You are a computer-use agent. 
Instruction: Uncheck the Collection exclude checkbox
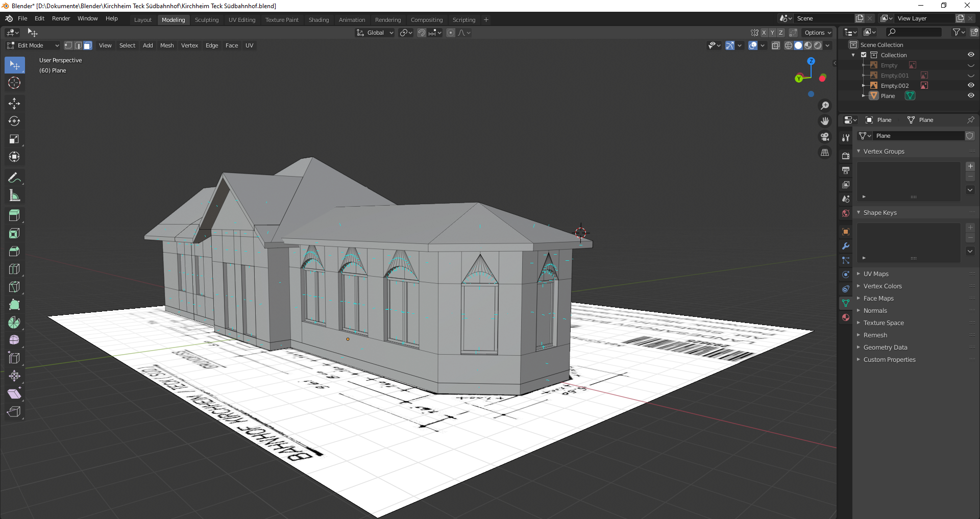click(x=864, y=55)
